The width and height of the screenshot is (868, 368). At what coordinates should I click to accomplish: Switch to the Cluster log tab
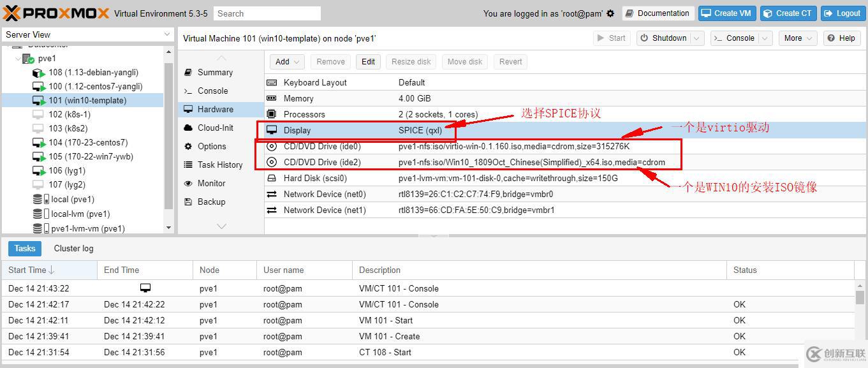click(x=73, y=249)
